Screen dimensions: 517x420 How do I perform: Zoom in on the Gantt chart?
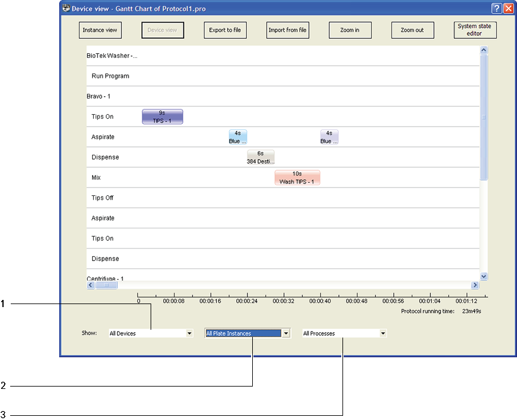coord(350,30)
